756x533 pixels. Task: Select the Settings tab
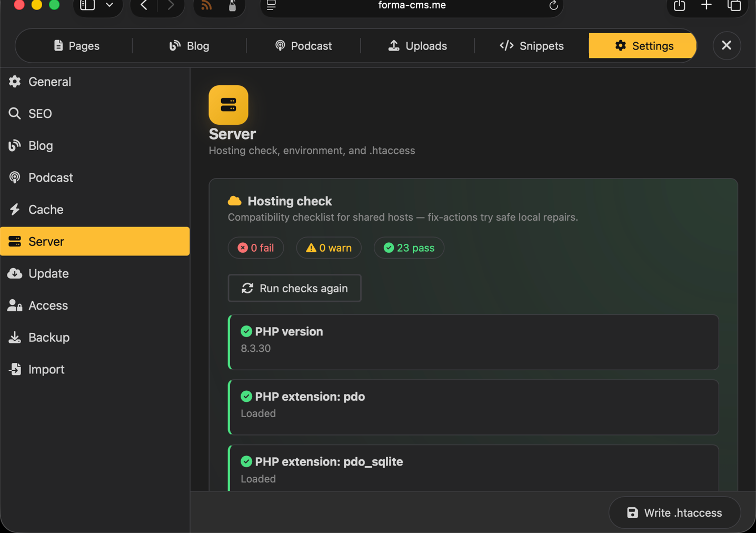pyautogui.click(x=643, y=46)
